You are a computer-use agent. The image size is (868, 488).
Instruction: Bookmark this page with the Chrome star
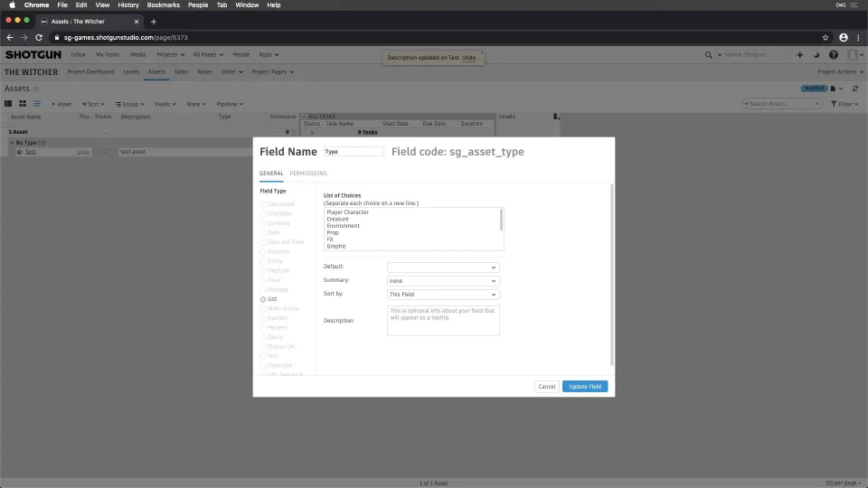click(825, 37)
